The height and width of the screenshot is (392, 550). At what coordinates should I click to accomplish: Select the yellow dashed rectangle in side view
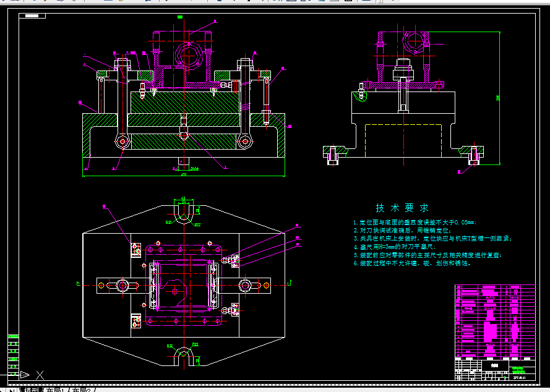403,140
